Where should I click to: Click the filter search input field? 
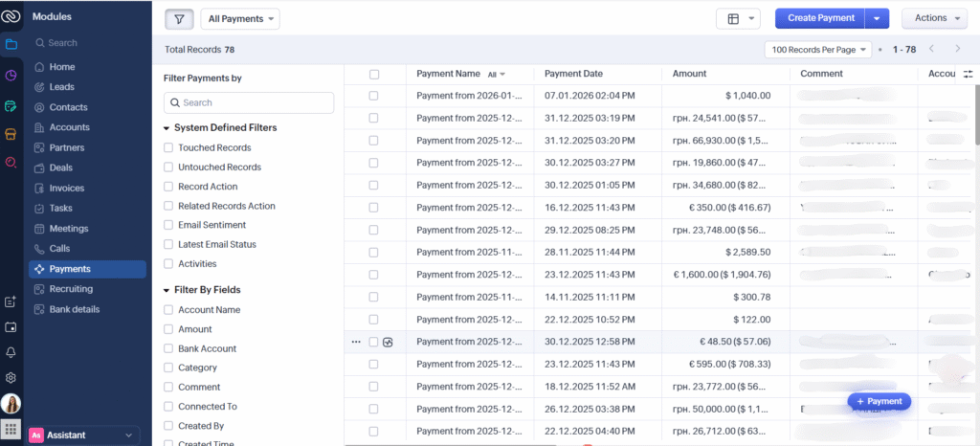click(249, 102)
